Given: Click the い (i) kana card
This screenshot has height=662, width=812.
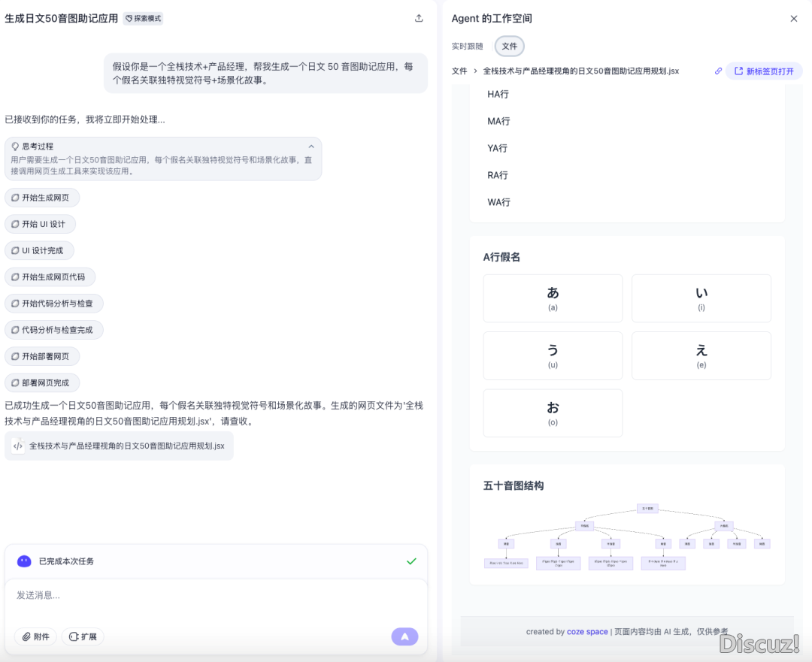Looking at the screenshot, I should point(701,298).
